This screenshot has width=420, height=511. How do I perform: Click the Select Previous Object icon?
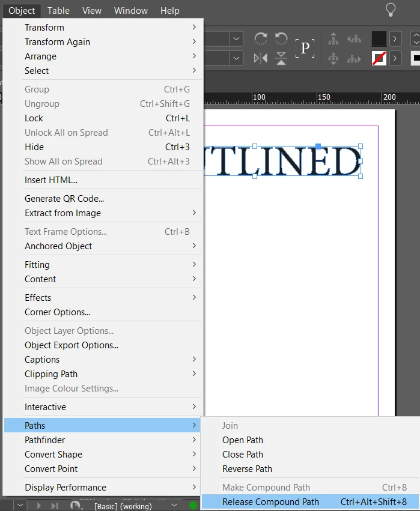354,39
